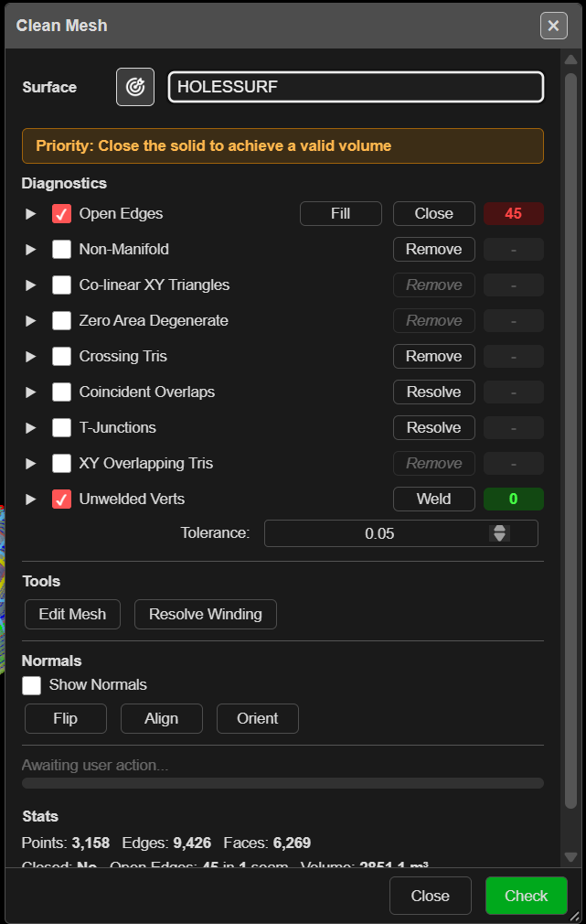This screenshot has width=586, height=924.
Task: Expand the Coincident Overlaps row
Action: (30, 392)
